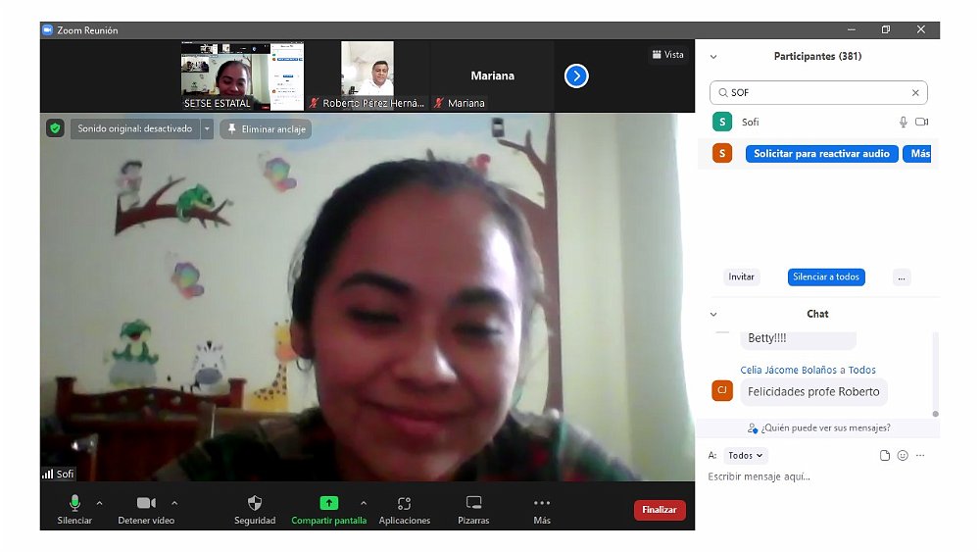Click the file attachment icon in chat
This screenshot has height=552, width=980.
pos(885,456)
